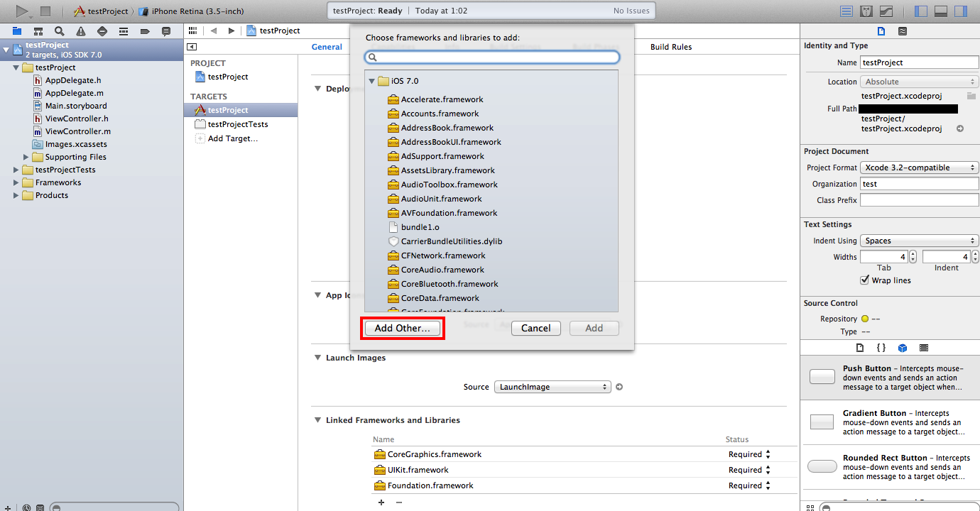Switch to Version editor
The image size is (980, 511).
click(x=886, y=11)
